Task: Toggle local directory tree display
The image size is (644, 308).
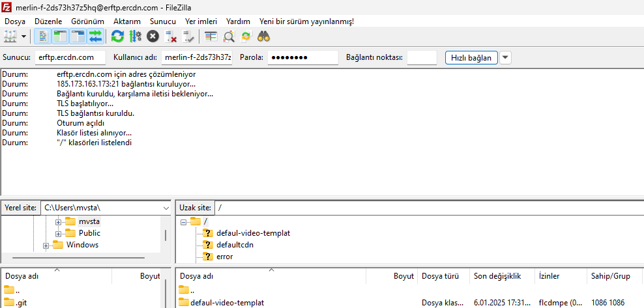Action: pyautogui.click(x=60, y=36)
